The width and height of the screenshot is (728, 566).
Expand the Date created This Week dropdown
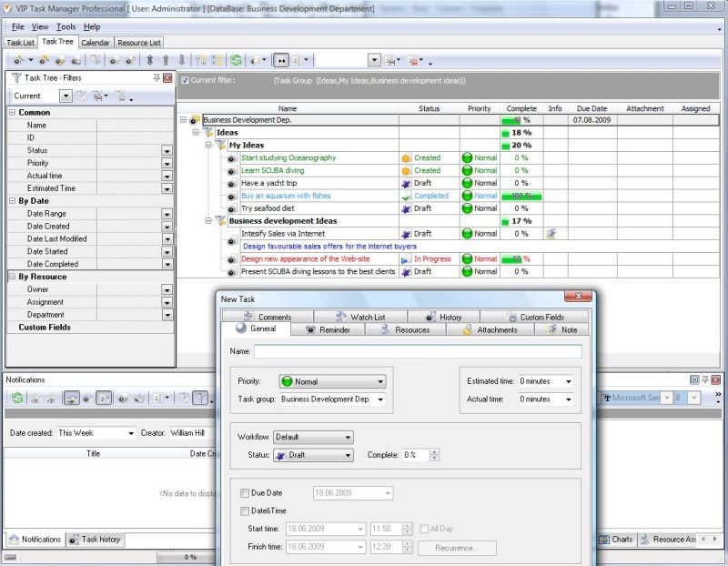pos(130,433)
